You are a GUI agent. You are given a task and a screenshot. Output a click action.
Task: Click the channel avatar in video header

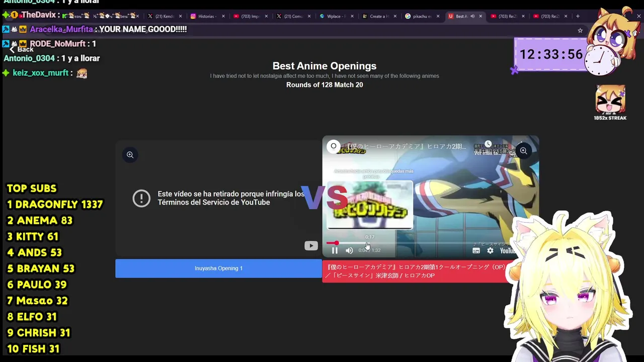coord(334,146)
